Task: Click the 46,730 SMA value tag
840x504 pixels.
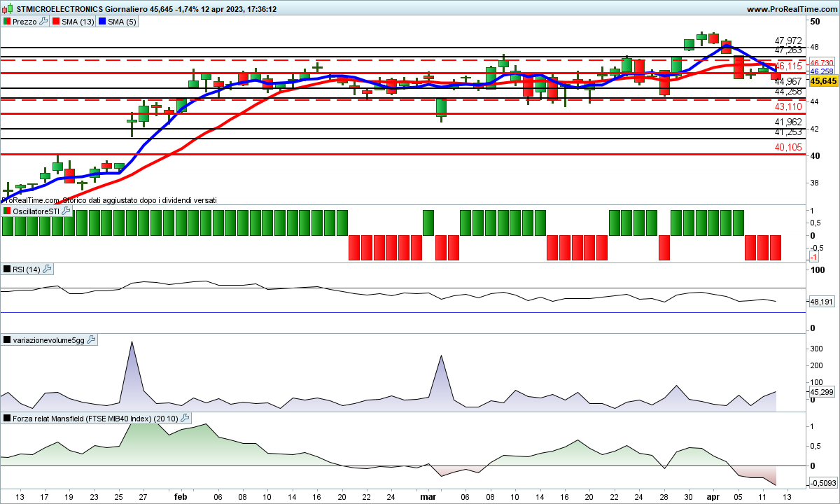Action: (820, 63)
